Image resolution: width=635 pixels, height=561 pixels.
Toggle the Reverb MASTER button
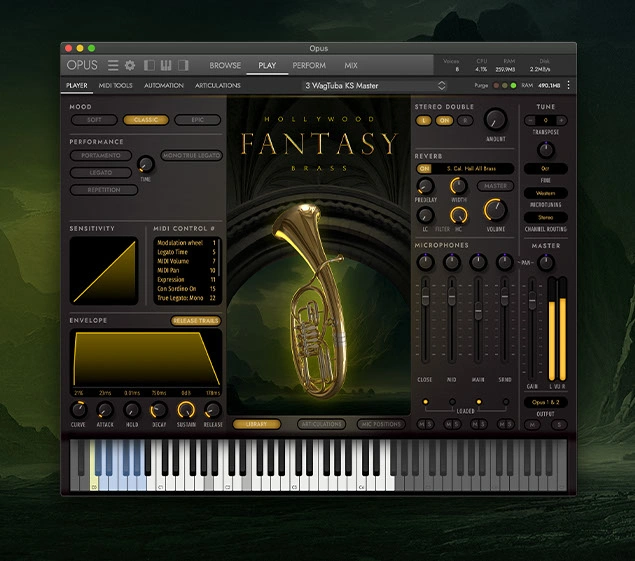point(495,186)
